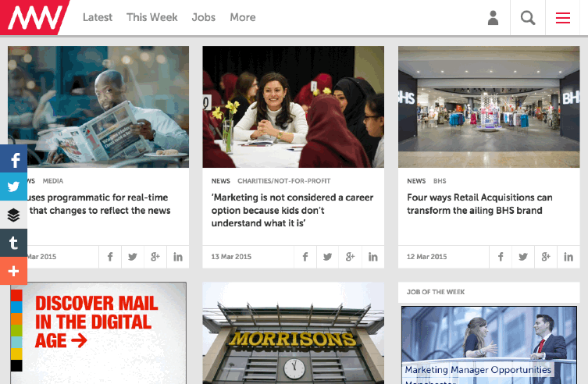
Task: Share programmatic article on Google Plus
Action: 155,257
